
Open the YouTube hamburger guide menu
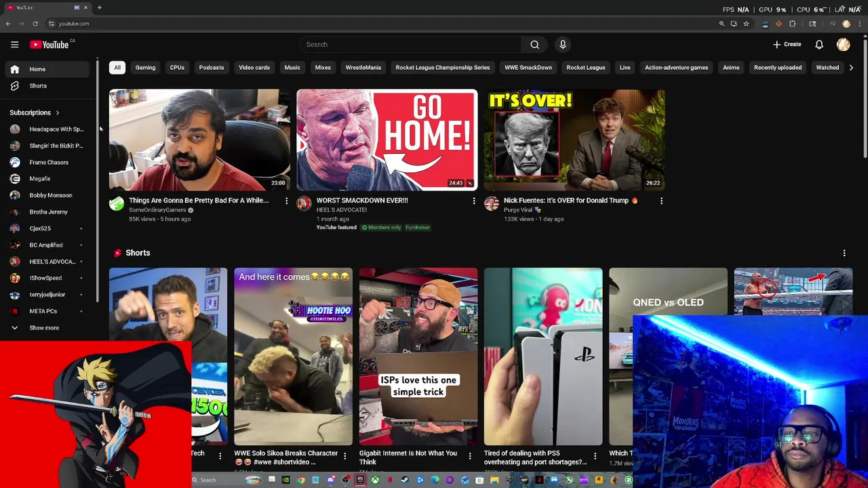[x=14, y=44]
